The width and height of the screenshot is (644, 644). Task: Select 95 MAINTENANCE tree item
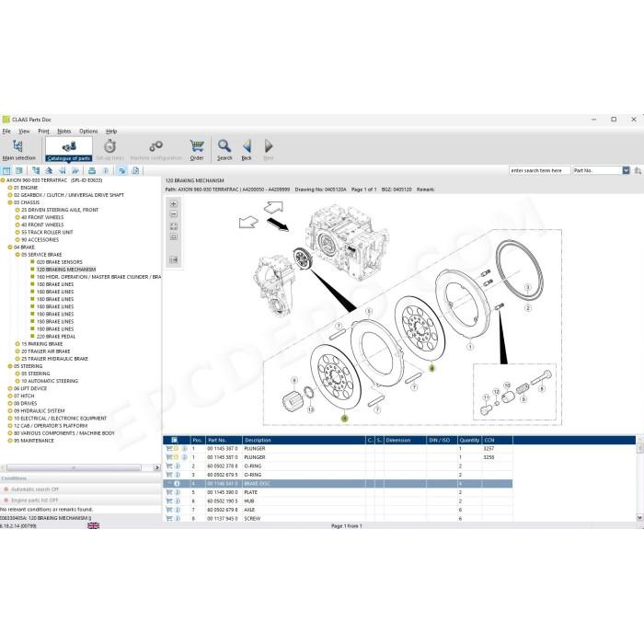(x=34, y=441)
